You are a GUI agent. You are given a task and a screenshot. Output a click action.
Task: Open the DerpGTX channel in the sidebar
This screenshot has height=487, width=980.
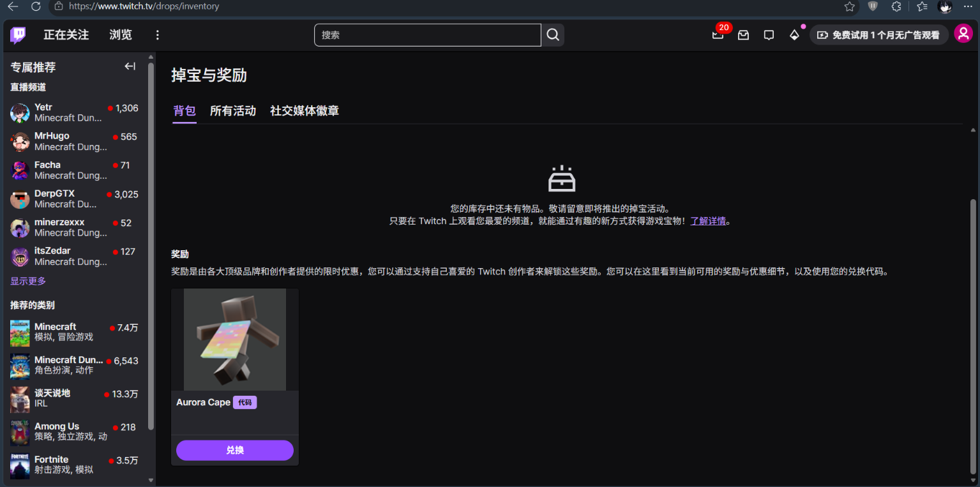tap(74, 199)
